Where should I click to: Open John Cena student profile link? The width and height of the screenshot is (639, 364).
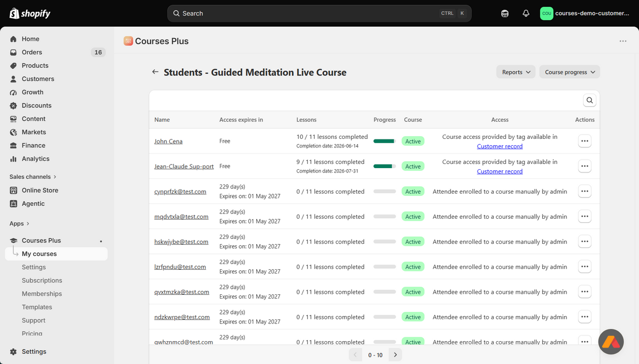168,141
